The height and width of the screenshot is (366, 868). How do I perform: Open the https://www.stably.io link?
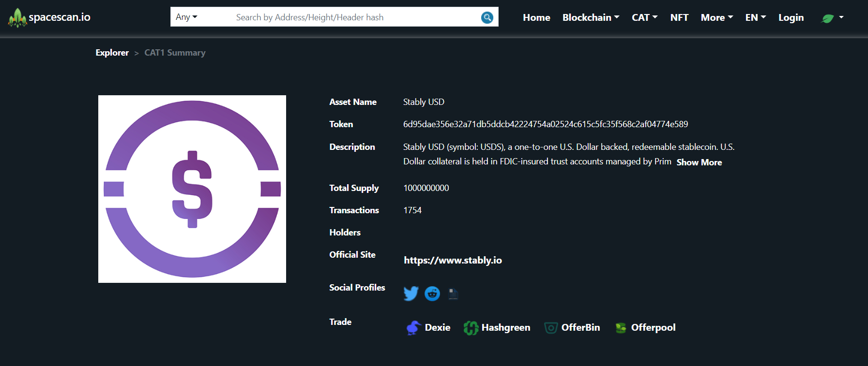(453, 260)
